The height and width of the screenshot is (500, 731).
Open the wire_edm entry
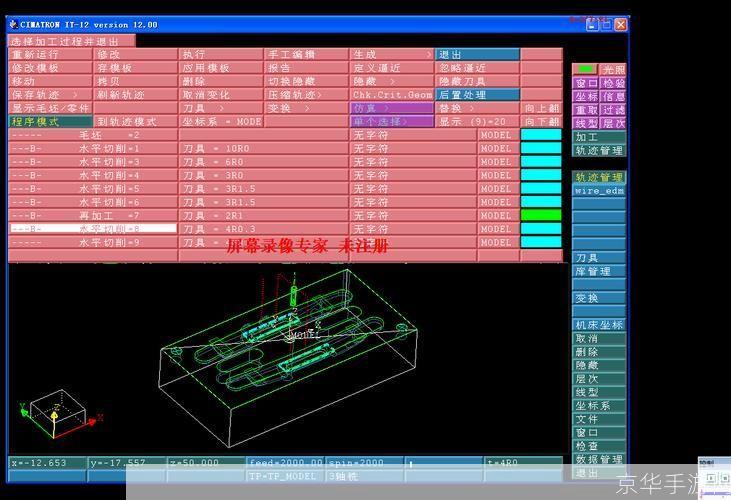pos(599,191)
